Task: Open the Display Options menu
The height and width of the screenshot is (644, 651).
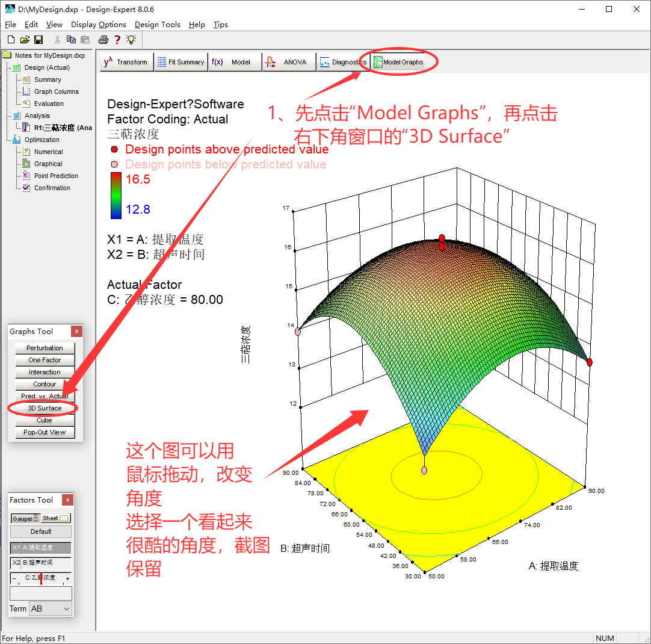Action: pyautogui.click(x=99, y=25)
